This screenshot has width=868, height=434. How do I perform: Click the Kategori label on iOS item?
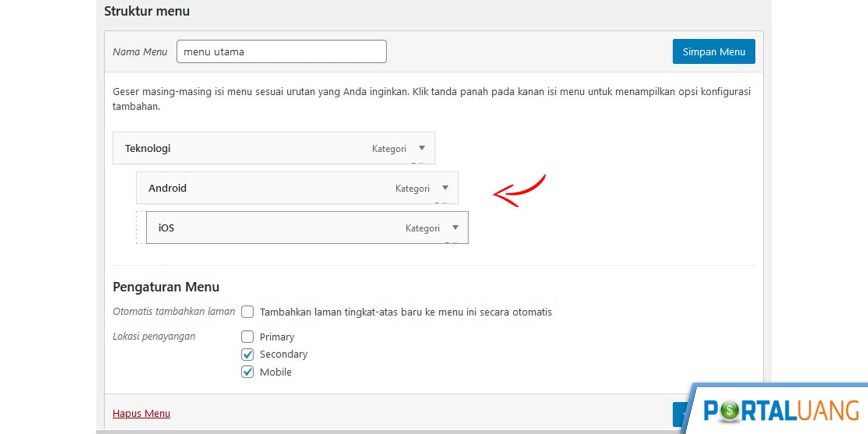click(422, 228)
